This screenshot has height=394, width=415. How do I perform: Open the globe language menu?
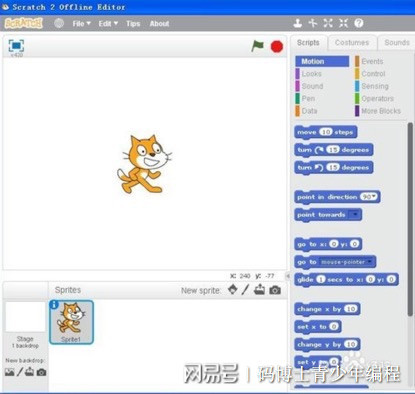click(x=59, y=23)
